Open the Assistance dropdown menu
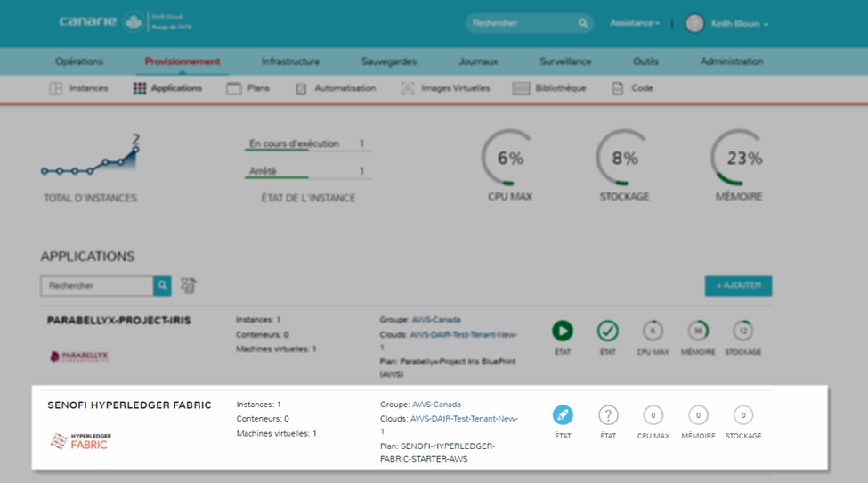This screenshot has width=868, height=483. click(x=634, y=23)
